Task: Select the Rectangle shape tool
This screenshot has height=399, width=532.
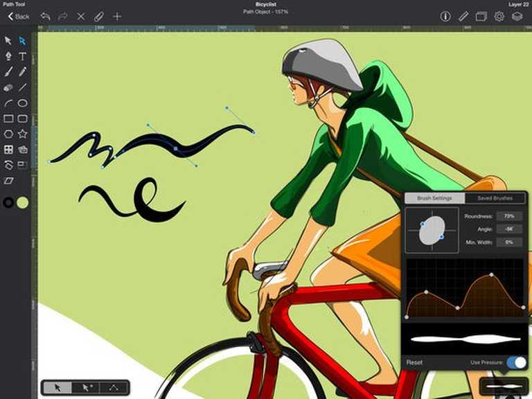Action: (8, 118)
